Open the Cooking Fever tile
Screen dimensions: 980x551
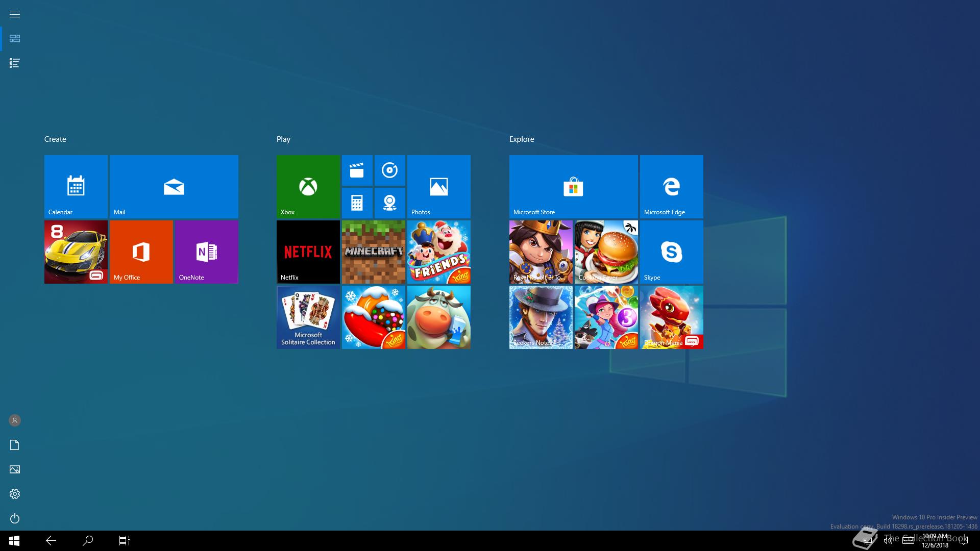[606, 252]
